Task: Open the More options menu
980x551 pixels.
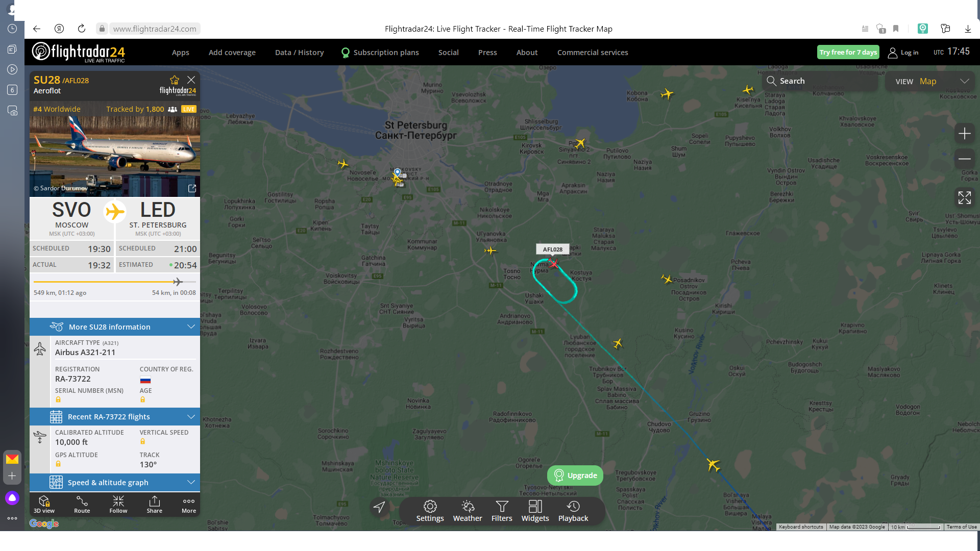Action: click(x=189, y=505)
